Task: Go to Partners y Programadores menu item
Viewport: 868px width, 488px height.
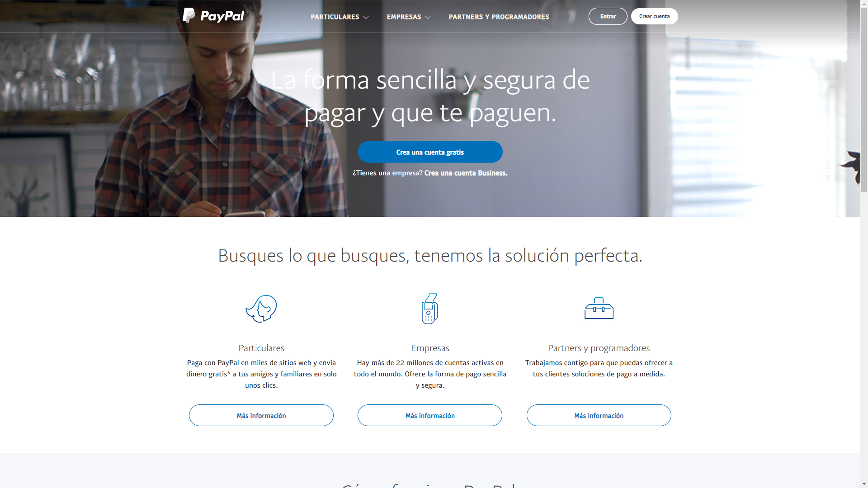Action: 499,17
